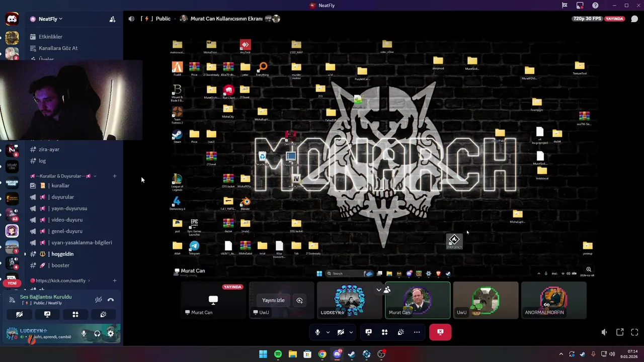Image resolution: width=644 pixels, height=362 pixels.
Task: Open stream preview icon beside Yayını izle
Action: click(299, 300)
